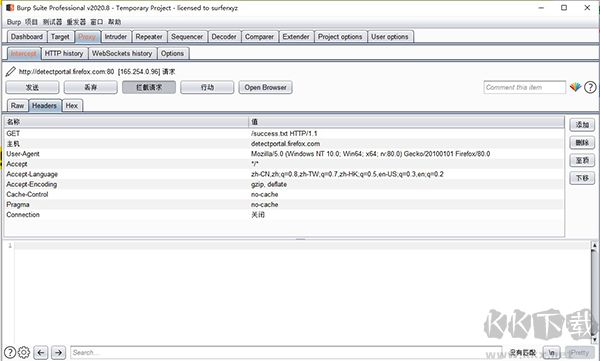Image resolution: width=600 pixels, height=361 pixels.
Task: Select the Pragma header row
Action: tap(284, 204)
